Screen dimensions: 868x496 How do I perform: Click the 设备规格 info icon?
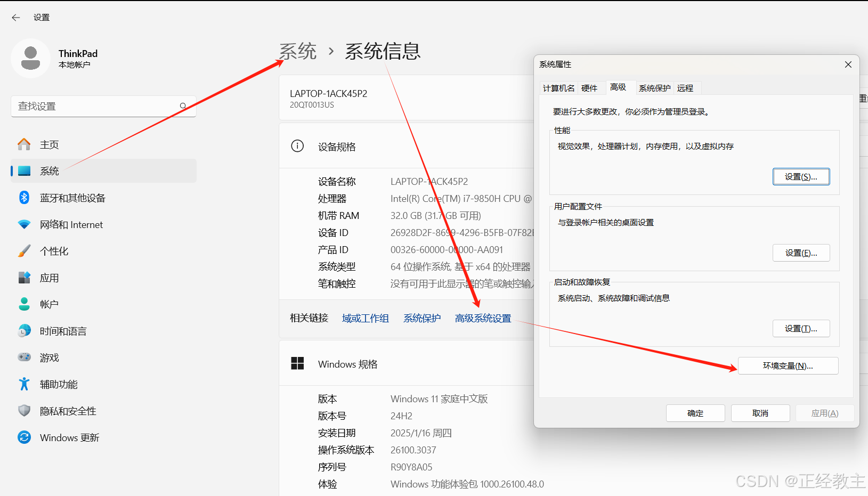[297, 146]
